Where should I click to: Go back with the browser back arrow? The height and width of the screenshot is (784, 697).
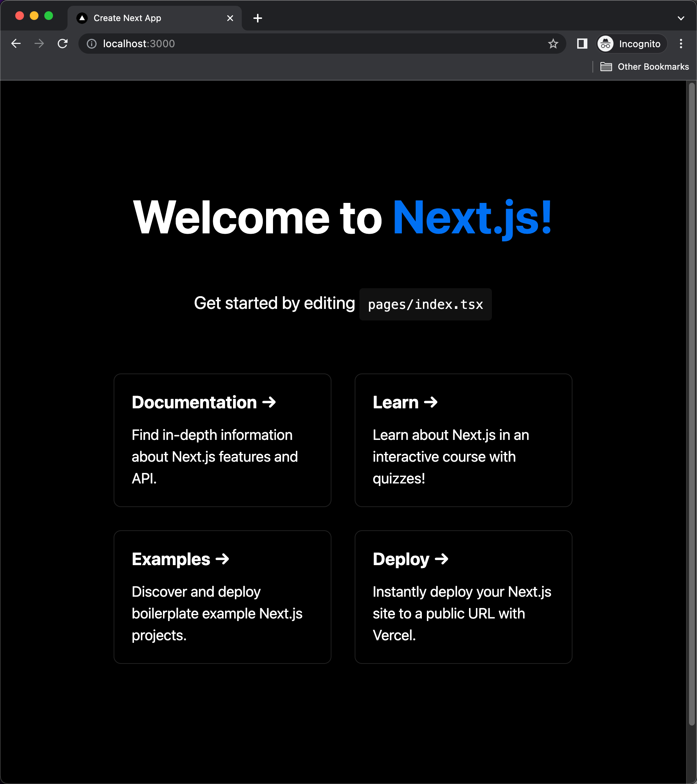point(16,44)
